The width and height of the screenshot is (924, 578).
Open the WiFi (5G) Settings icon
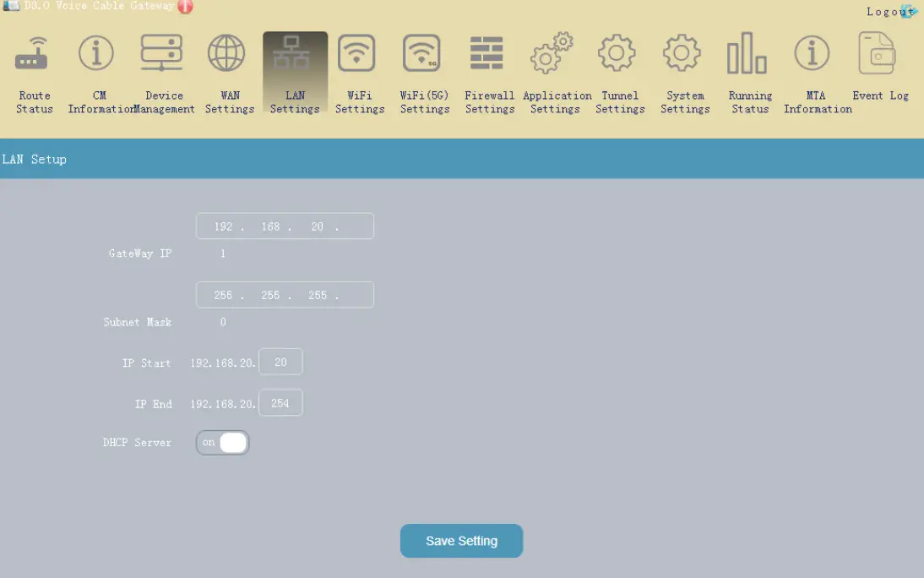tap(421, 52)
